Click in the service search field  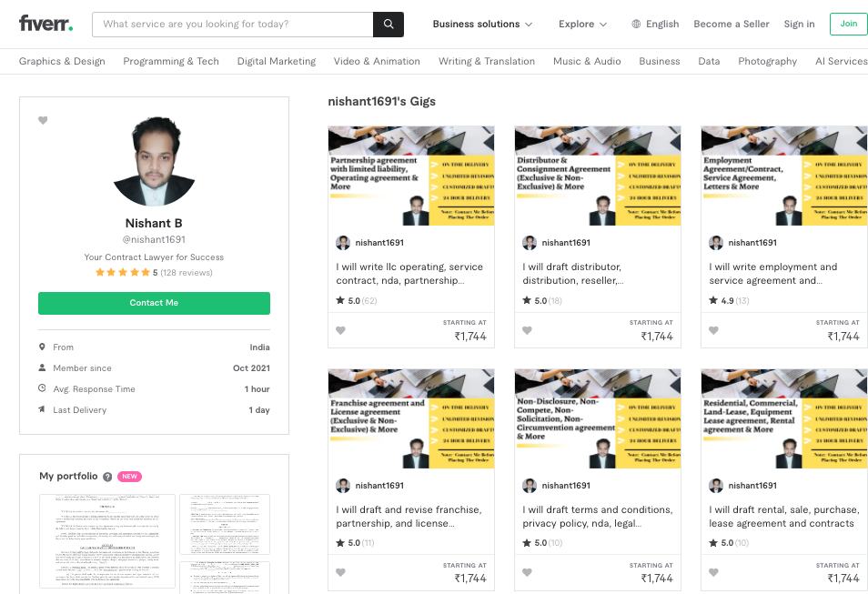click(232, 25)
